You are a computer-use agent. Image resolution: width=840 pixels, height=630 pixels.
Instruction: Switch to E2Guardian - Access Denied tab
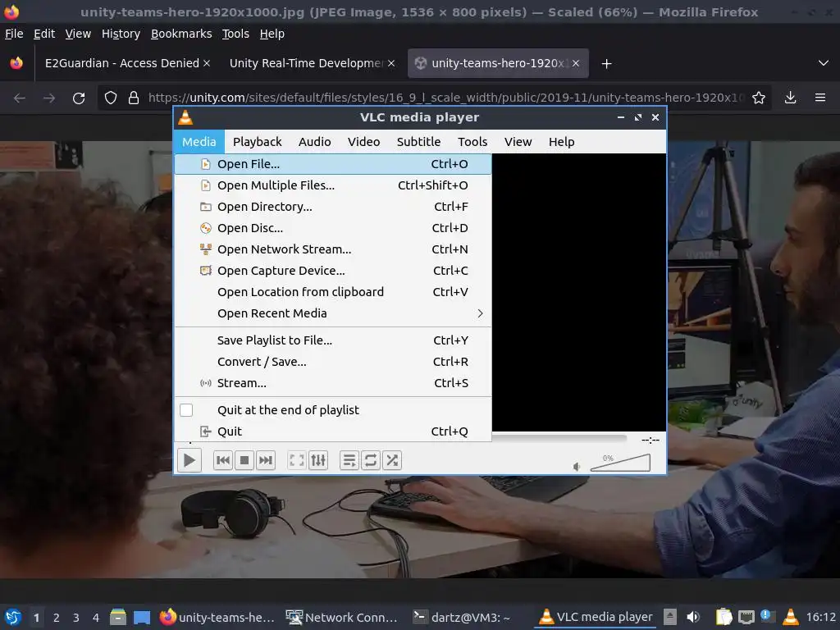tap(122, 63)
